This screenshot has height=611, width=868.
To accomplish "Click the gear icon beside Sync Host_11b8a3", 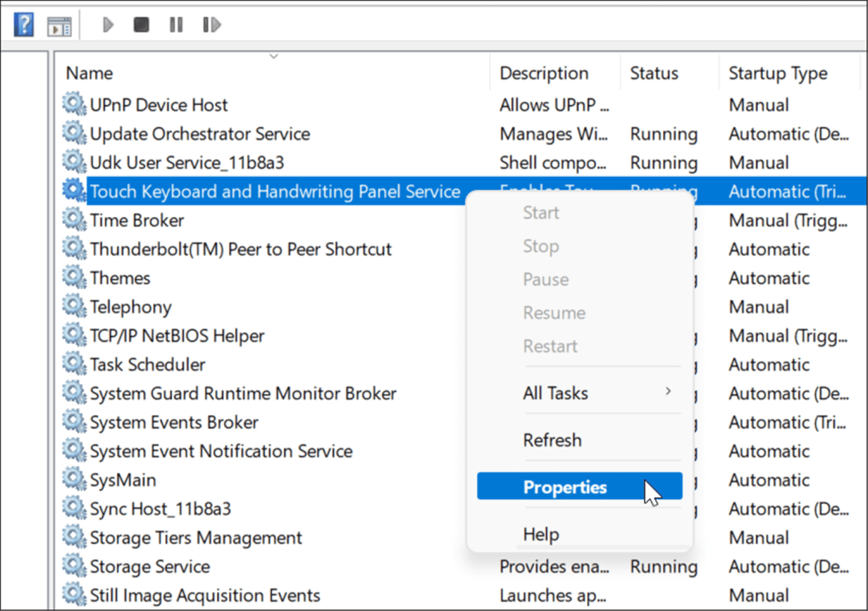I will tap(75, 508).
